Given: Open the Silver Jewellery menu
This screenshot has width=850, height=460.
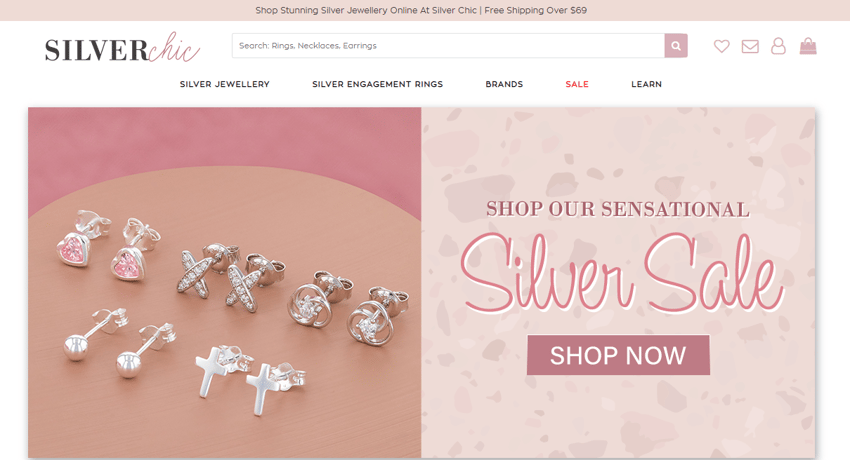Looking at the screenshot, I should pyautogui.click(x=224, y=84).
